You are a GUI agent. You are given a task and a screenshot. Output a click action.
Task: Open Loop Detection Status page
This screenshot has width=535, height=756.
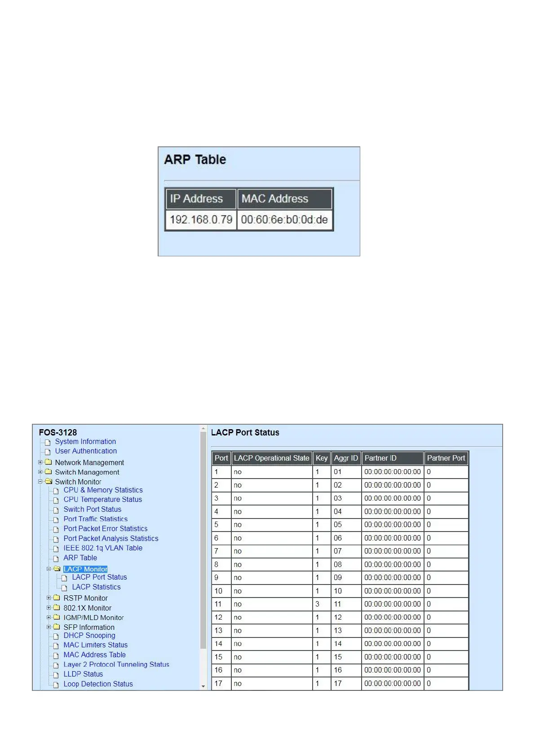pos(98,684)
